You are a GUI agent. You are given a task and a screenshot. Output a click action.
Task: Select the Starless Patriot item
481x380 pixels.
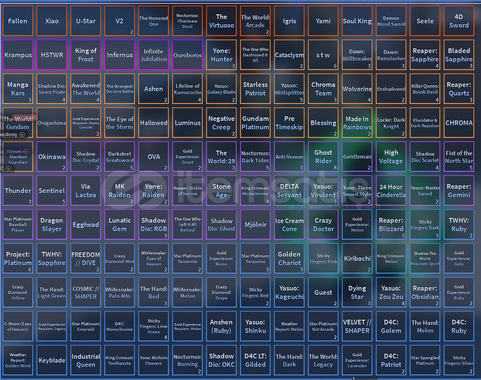click(x=255, y=89)
